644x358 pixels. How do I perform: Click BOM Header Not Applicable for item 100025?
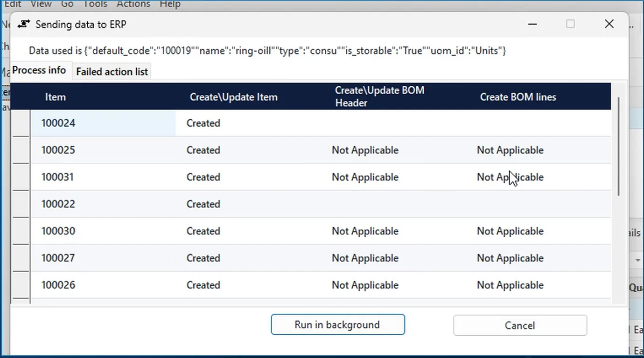(365, 150)
